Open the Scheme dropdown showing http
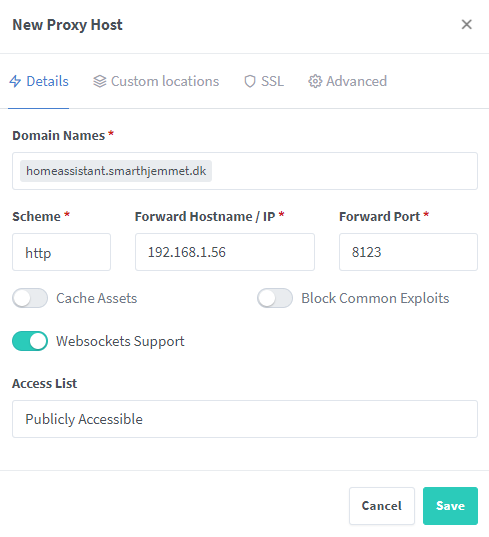 (62, 252)
